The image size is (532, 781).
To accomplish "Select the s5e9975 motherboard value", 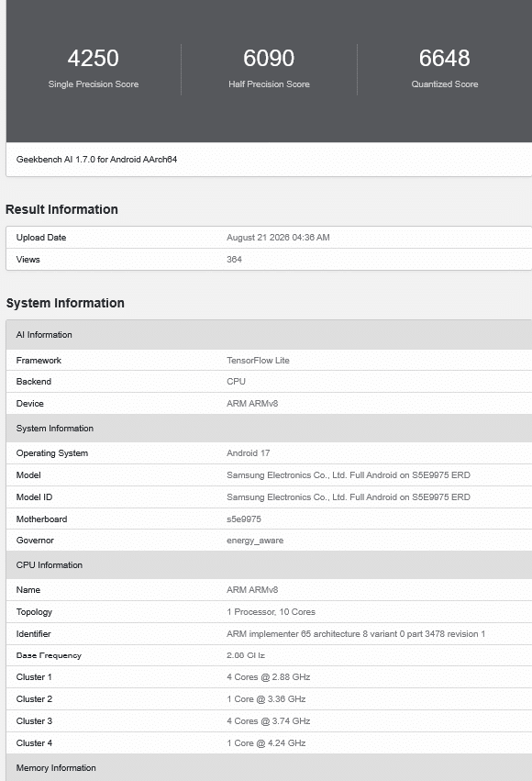I will pyautogui.click(x=244, y=519).
